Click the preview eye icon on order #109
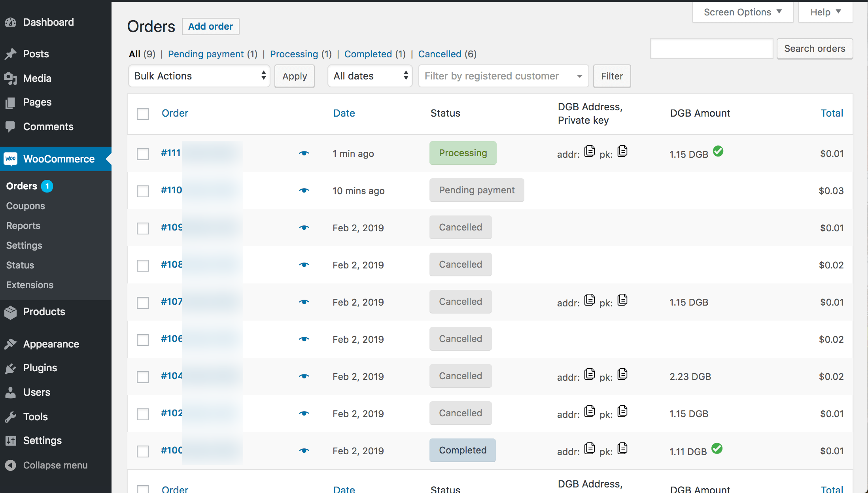868x493 pixels. pyautogui.click(x=304, y=228)
